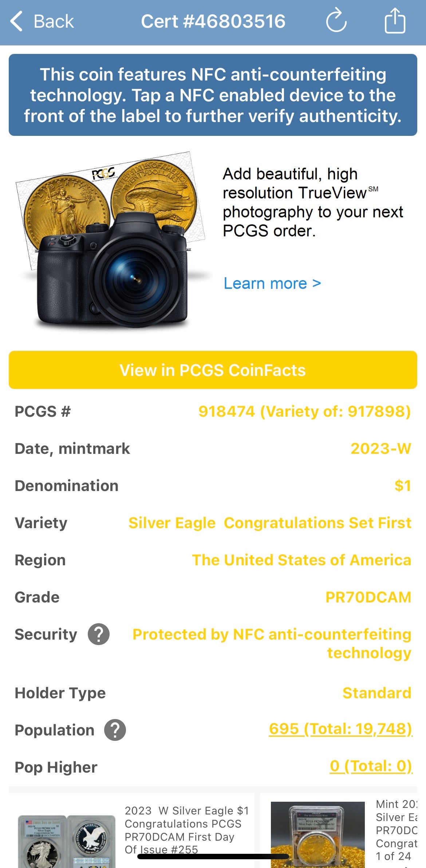Screen dimensions: 426x868
Task: Open the Population help question mark
Action: [x=115, y=730]
